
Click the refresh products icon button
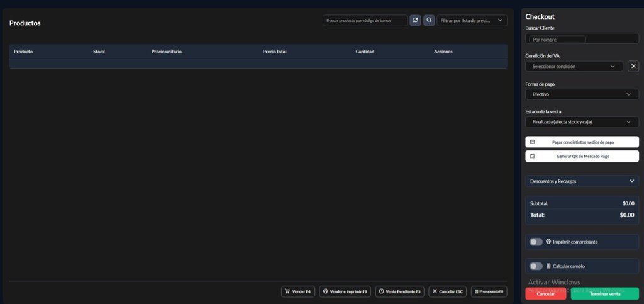(415, 21)
